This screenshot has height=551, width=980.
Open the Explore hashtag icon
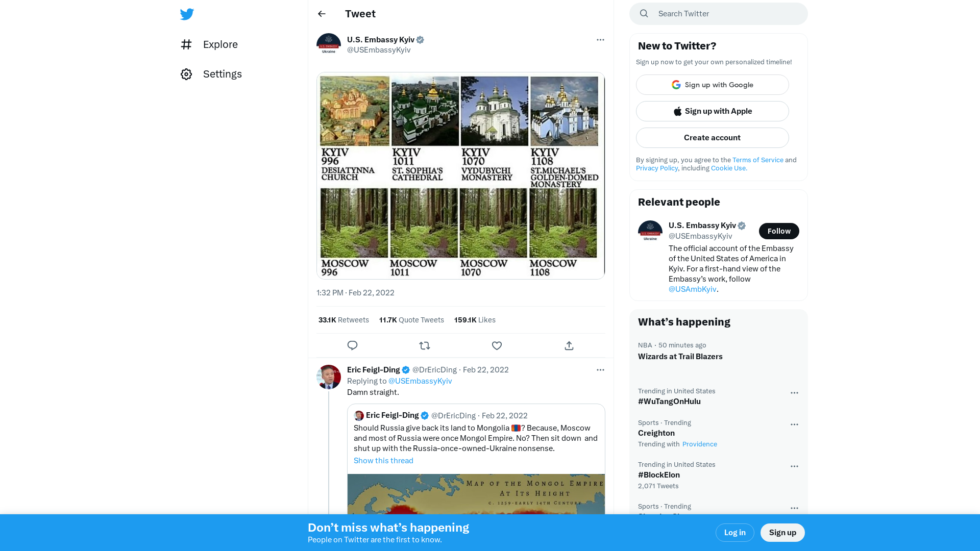[186, 44]
